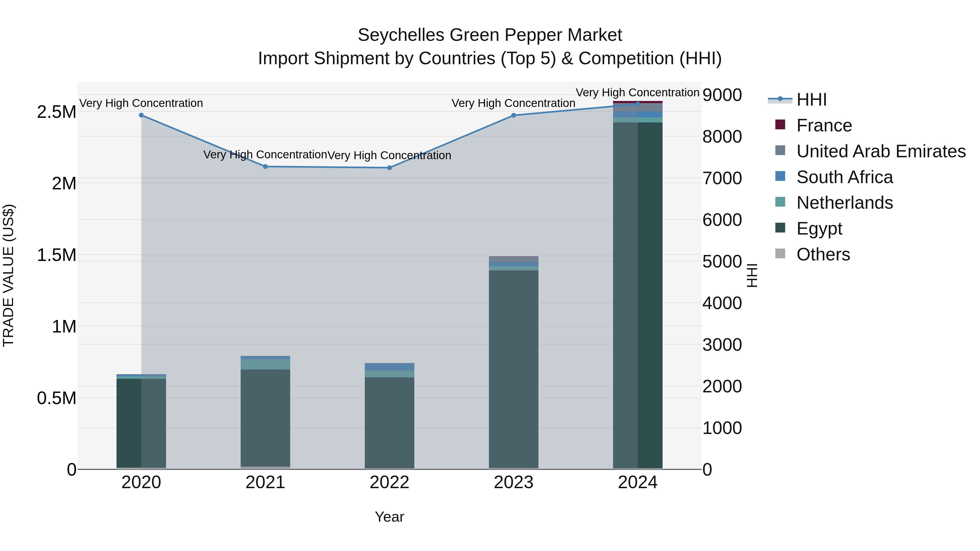Click the 5000 HHI axis tick
This screenshot has height=551, width=980.
722,261
